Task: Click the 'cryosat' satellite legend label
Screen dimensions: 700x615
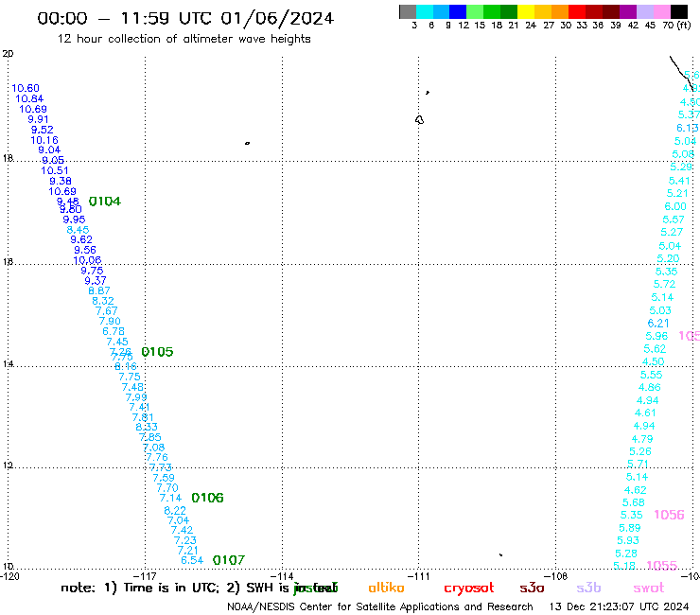Action: [x=469, y=588]
